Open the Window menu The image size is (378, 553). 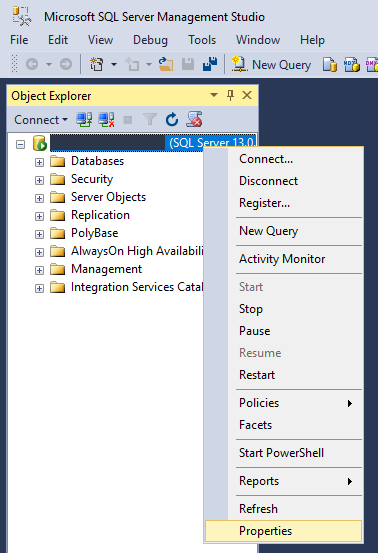[258, 40]
